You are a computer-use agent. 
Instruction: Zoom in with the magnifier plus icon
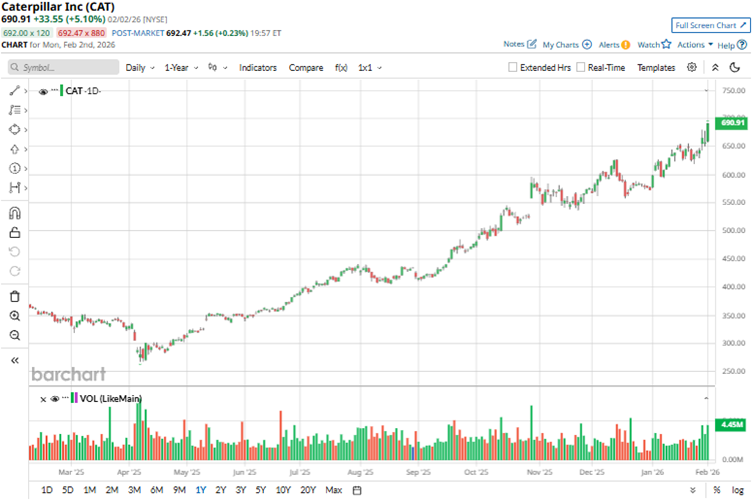(14, 316)
